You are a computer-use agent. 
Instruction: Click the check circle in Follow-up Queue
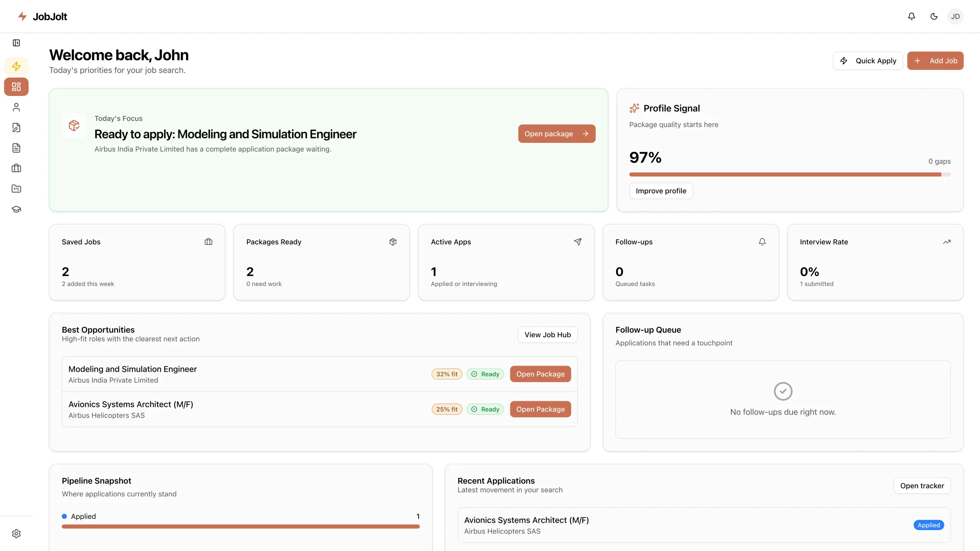(783, 391)
